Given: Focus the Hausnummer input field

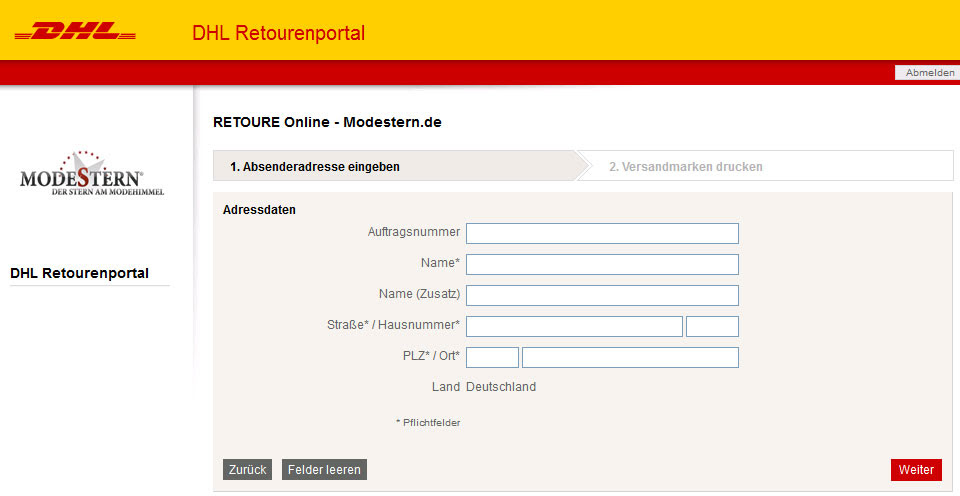Looking at the screenshot, I should pos(713,326).
